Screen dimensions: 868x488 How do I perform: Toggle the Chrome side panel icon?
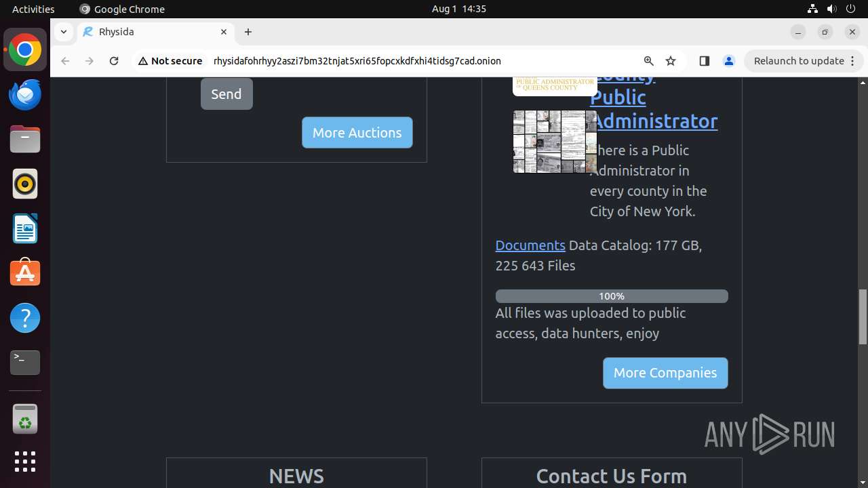pos(704,61)
